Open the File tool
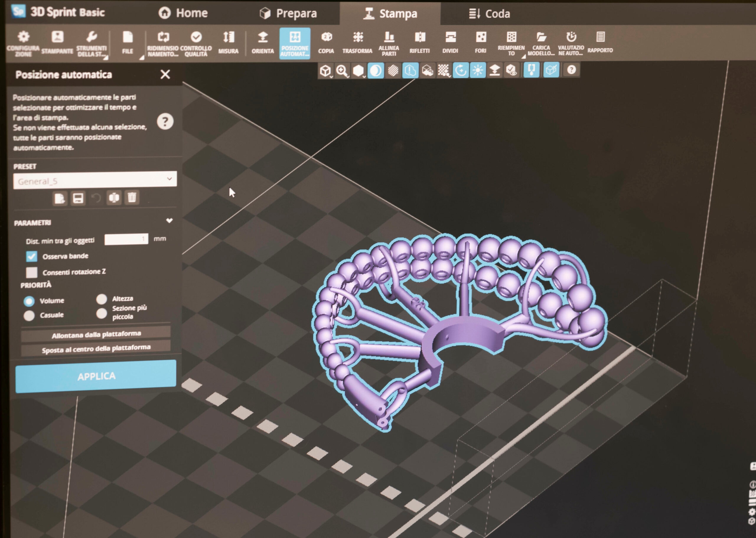 [128, 43]
